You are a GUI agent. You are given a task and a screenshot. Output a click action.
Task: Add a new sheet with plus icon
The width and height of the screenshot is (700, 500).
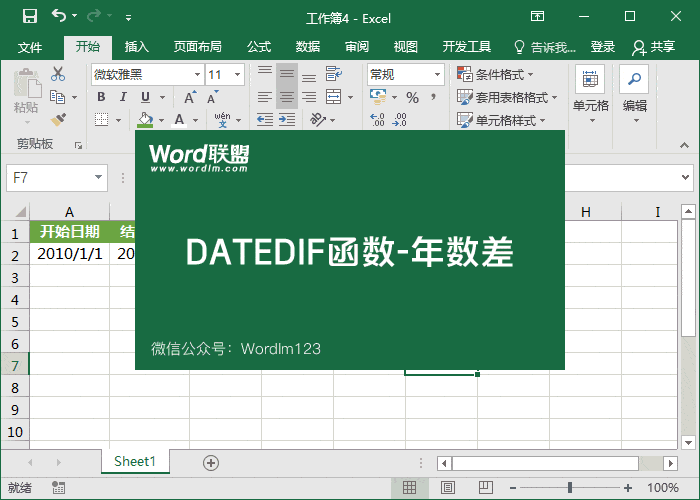tap(211, 462)
